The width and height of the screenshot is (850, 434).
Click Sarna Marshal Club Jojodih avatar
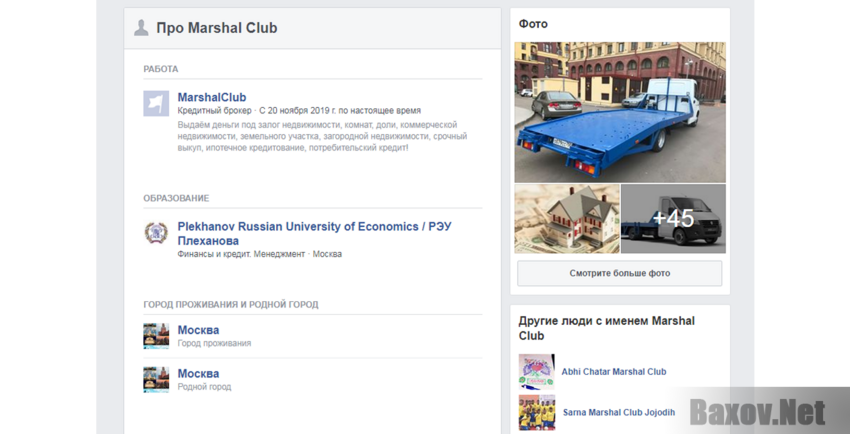(537, 412)
